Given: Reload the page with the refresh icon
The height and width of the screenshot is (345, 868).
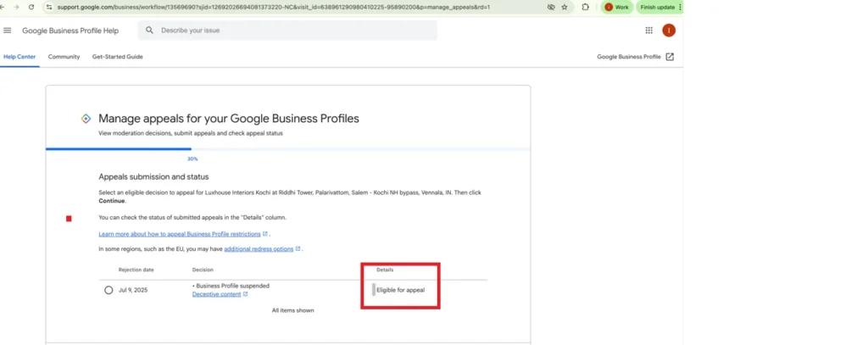Looking at the screenshot, I should pyautogui.click(x=31, y=7).
